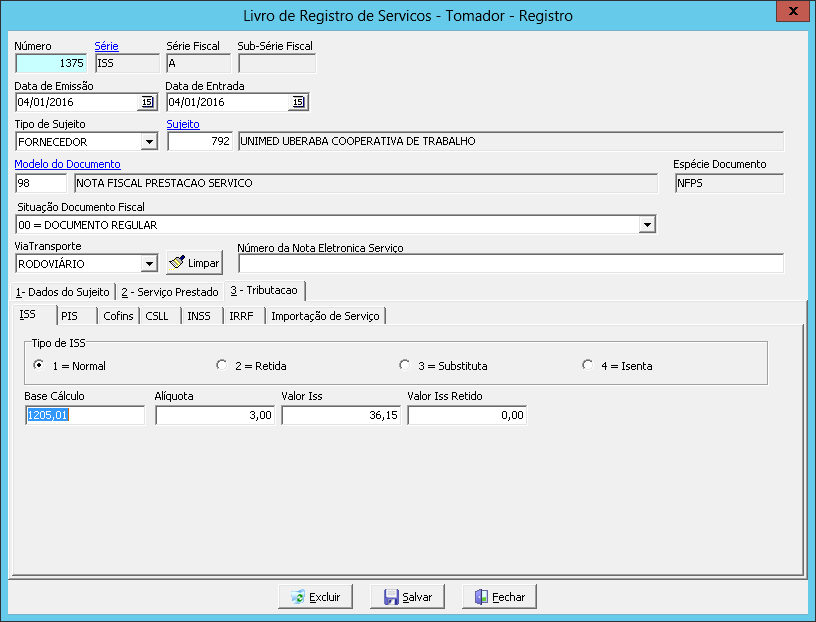816x622 pixels.
Task: Open the INSS sub-tab
Action: point(203,316)
